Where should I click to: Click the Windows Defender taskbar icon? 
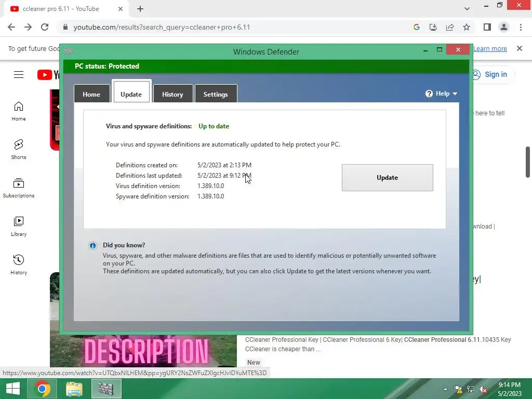pyautogui.click(x=106, y=389)
